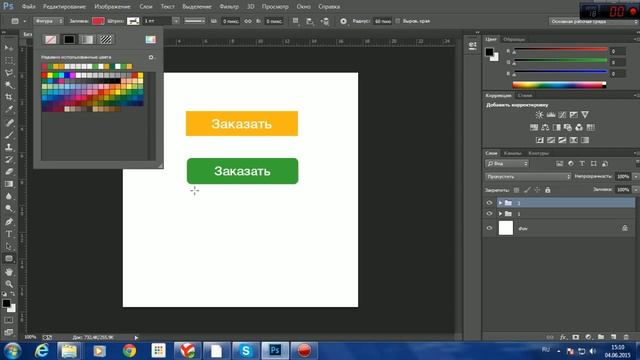Add an Invert adjustment
The height and width of the screenshot is (360, 640).
(x=540, y=140)
